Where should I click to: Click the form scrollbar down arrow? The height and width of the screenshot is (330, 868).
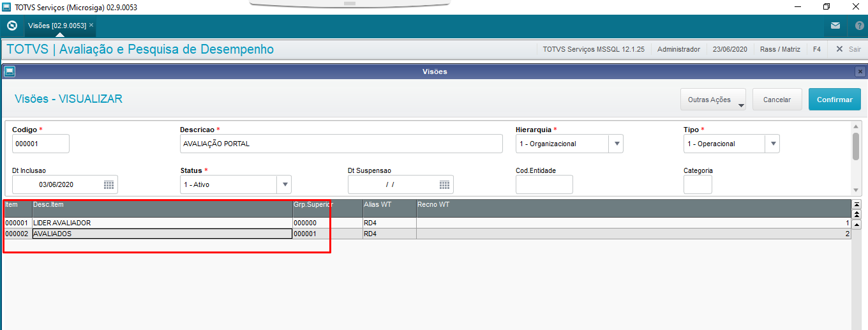856,190
